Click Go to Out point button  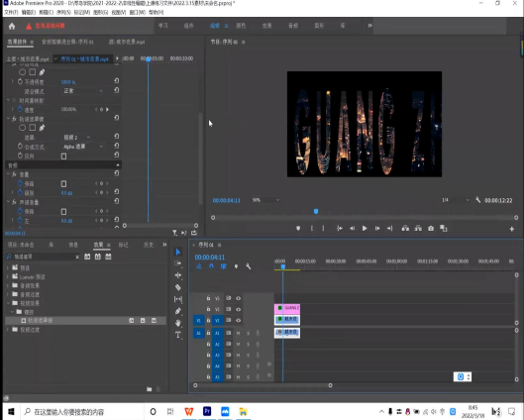pyautogui.click(x=389, y=228)
